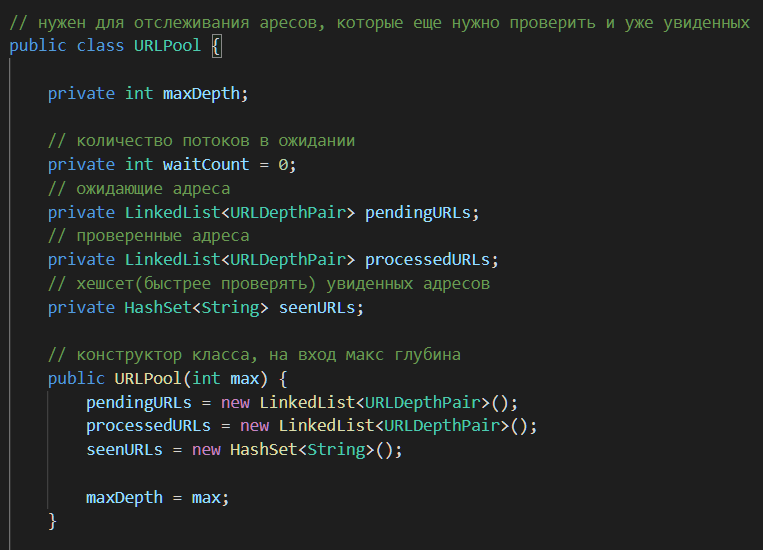The width and height of the screenshot is (763, 550).
Task: Click the comment above pendingURLs field
Action: tap(139, 189)
